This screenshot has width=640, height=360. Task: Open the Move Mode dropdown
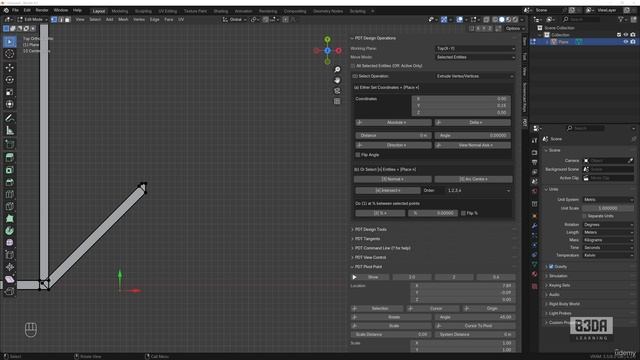(476, 57)
